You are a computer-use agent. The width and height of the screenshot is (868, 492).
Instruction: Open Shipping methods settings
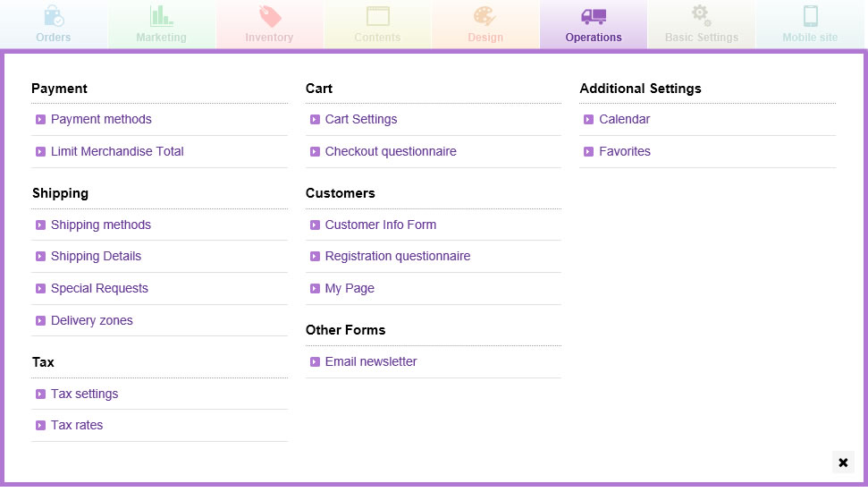[101, 225]
